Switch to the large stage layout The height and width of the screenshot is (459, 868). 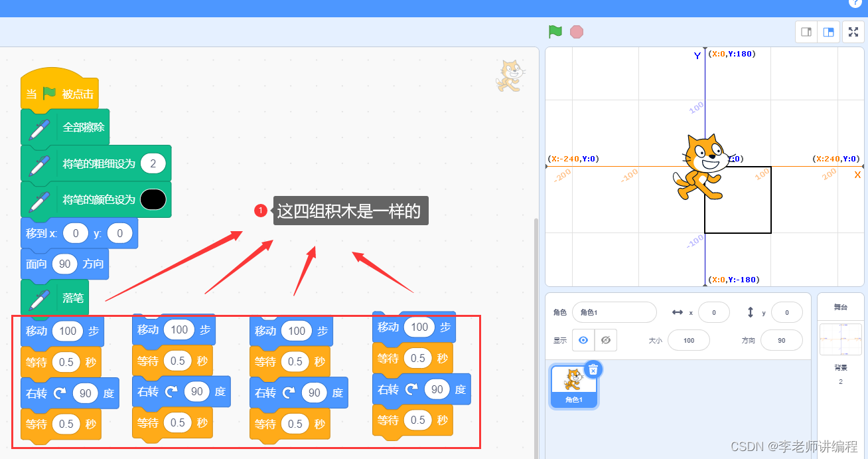[x=828, y=32]
